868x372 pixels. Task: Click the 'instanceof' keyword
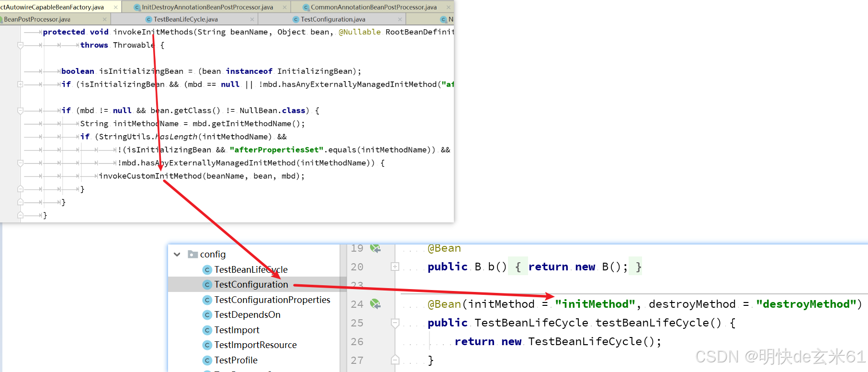[x=249, y=71]
